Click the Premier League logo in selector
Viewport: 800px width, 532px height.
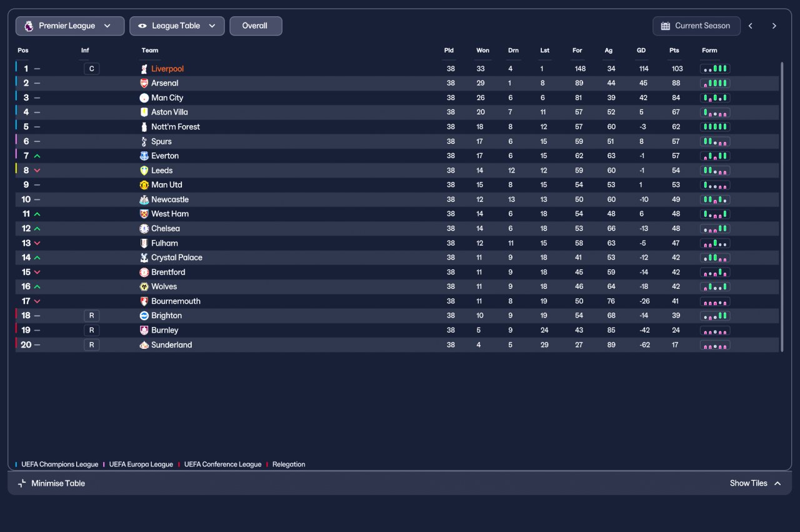29,26
